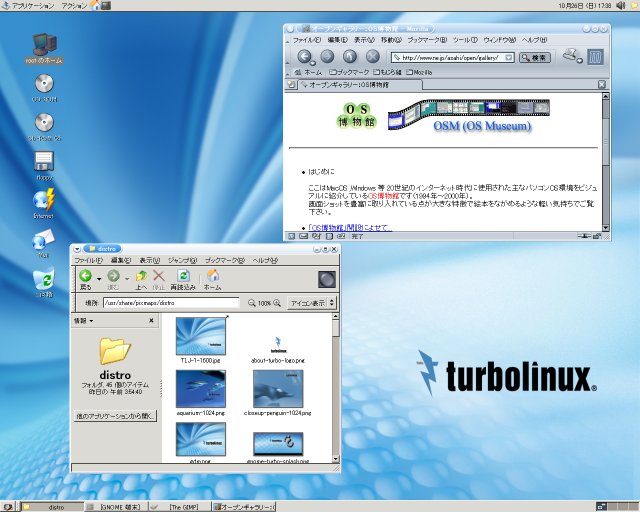The height and width of the screenshot is (512, 640).
Task: Reload the page in Mozilla
Action: 350,56
